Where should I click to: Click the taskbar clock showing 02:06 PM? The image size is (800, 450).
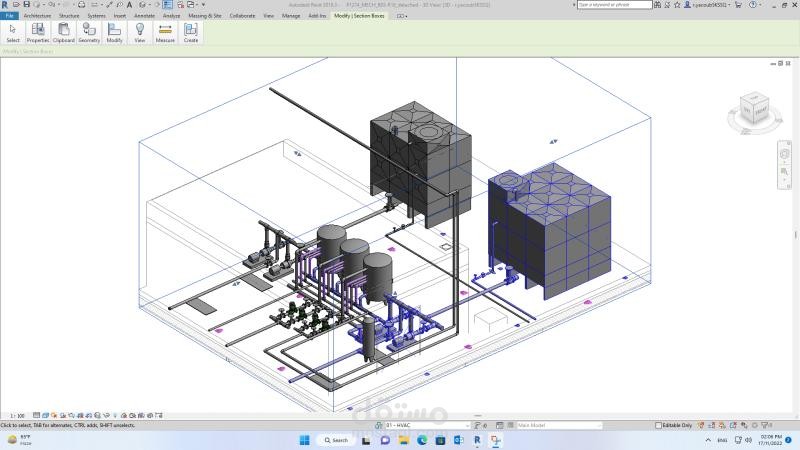point(771,440)
